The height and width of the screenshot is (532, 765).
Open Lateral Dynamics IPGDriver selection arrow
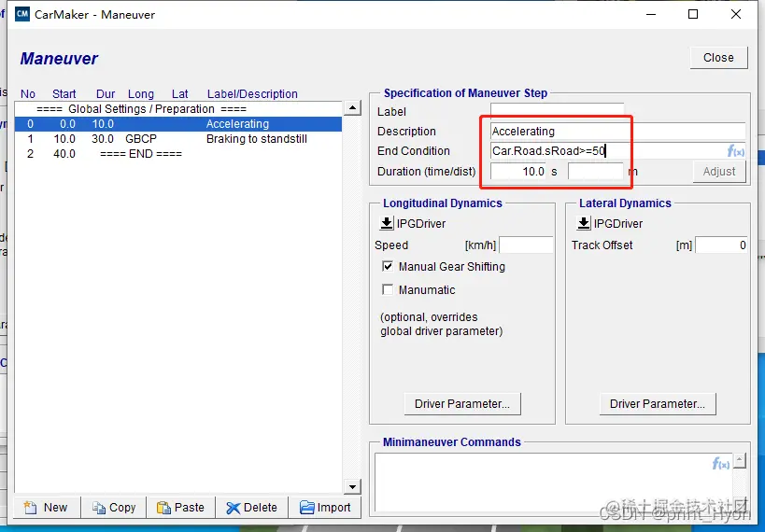pos(584,223)
